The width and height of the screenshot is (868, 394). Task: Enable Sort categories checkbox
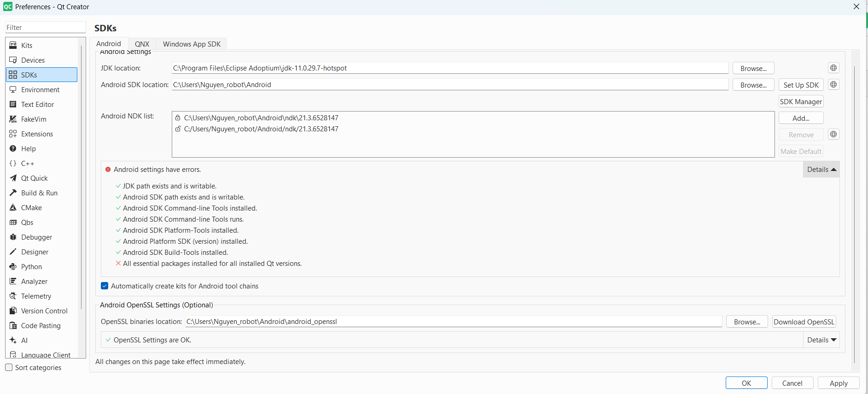[x=9, y=367]
